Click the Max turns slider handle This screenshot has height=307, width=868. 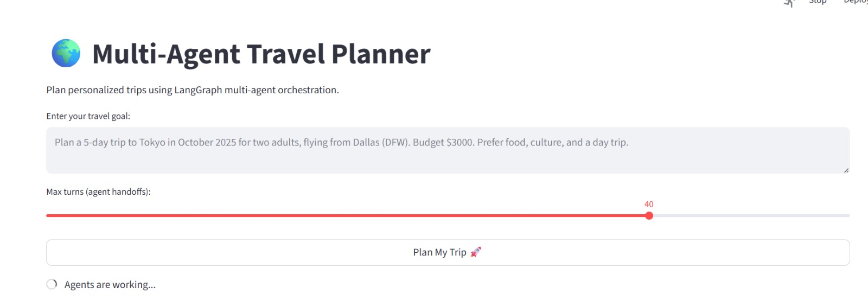(649, 216)
